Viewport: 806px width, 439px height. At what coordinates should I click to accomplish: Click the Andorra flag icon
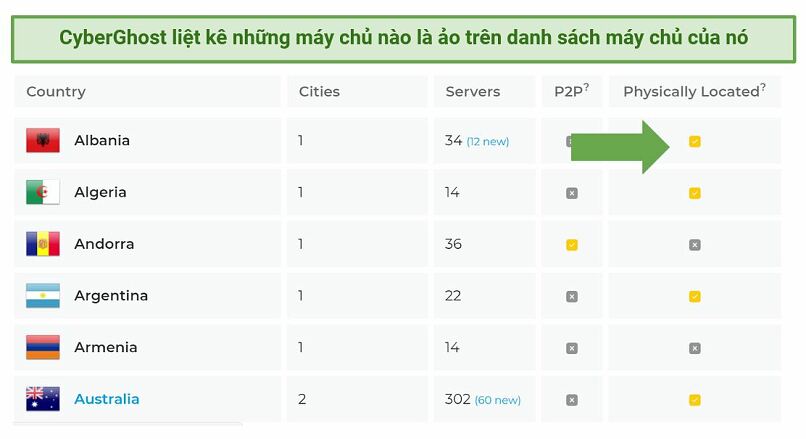tap(43, 244)
